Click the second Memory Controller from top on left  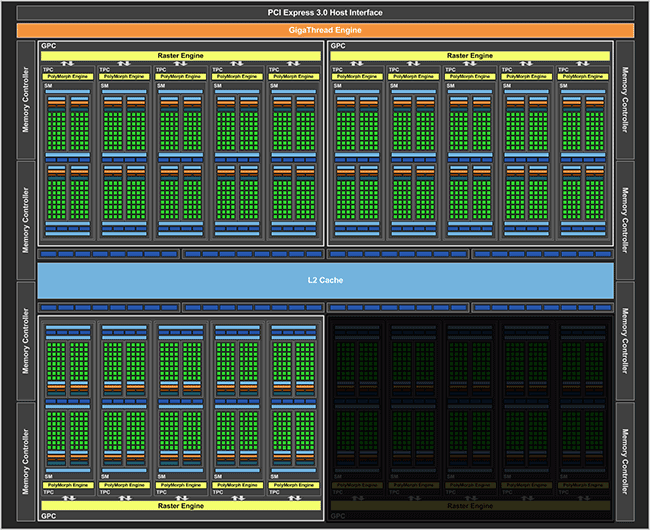pos(26,220)
